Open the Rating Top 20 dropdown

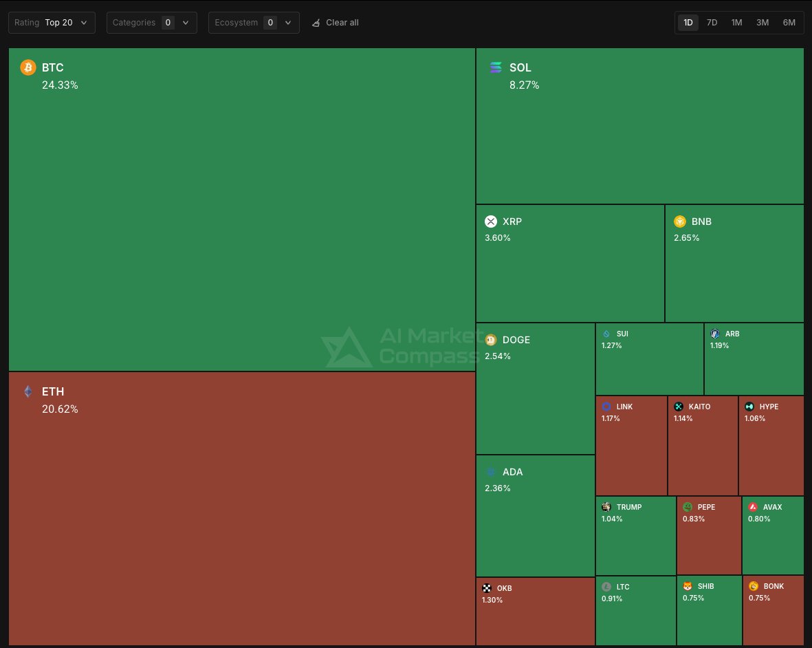coord(52,23)
